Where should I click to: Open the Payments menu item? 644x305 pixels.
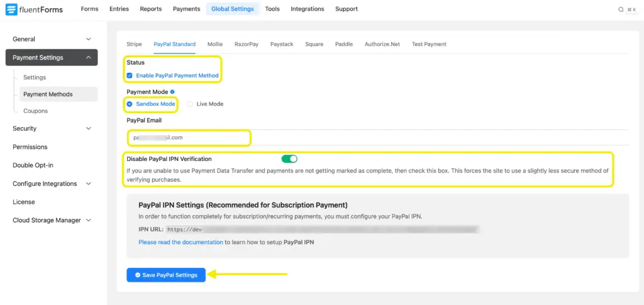[x=186, y=9]
